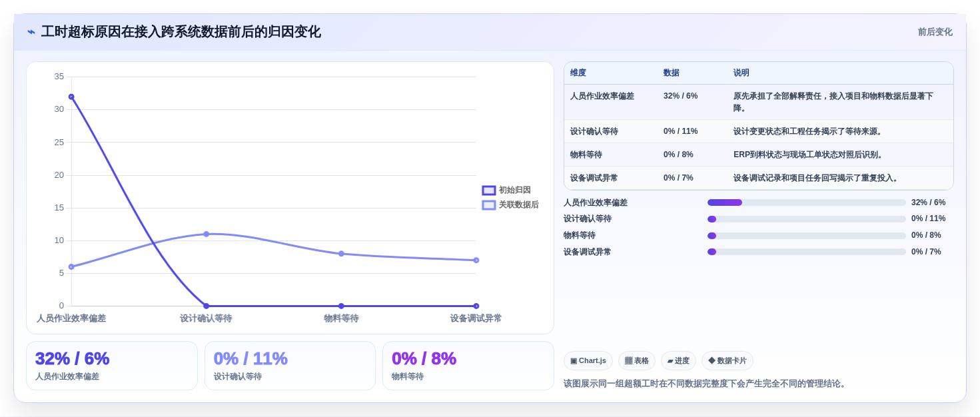Click the description starting with ERP到料状态
The height and width of the screenshot is (417, 980).
[809, 155]
